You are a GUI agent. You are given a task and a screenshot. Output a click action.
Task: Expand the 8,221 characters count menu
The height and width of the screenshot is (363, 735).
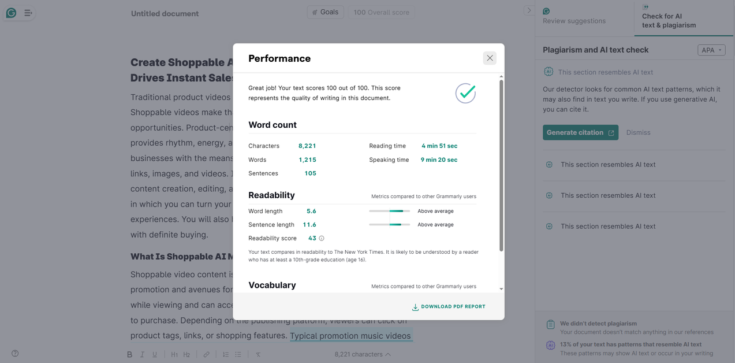pos(363,355)
